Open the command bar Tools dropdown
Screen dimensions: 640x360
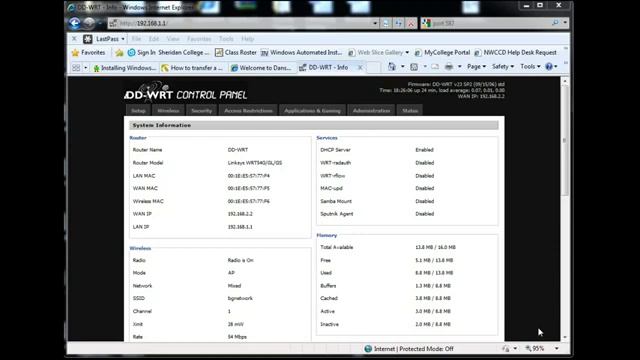pos(530,67)
